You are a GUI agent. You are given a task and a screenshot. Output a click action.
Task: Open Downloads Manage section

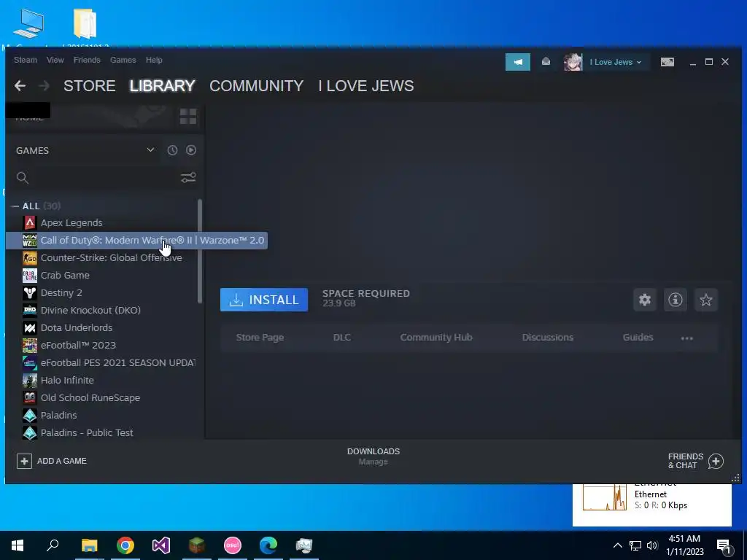tap(373, 456)
